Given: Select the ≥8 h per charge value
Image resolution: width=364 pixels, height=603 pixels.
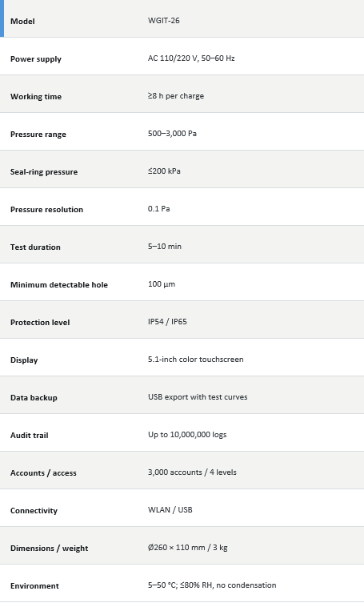Looking at the screenshot, I should tap(176, 96).
